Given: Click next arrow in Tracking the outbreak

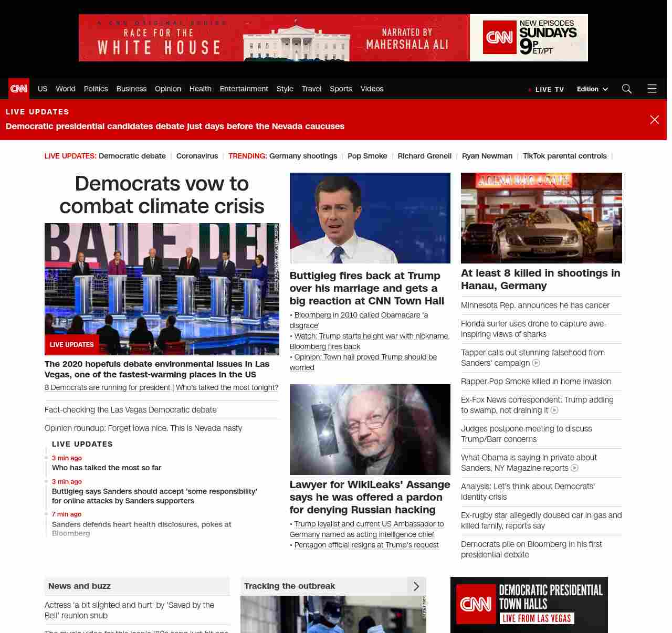Looking at the screenshot, I should 416,586.
